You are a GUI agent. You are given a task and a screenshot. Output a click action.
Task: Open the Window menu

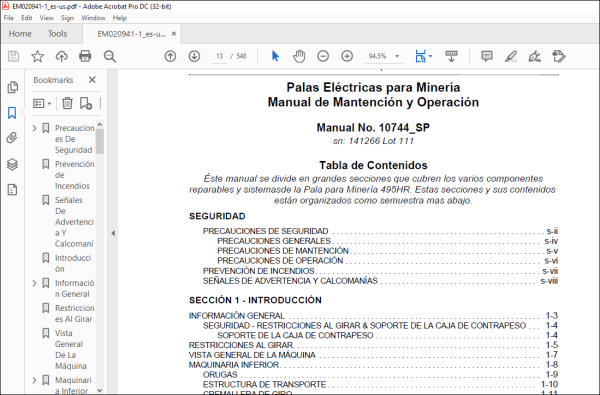coord(93,18)
